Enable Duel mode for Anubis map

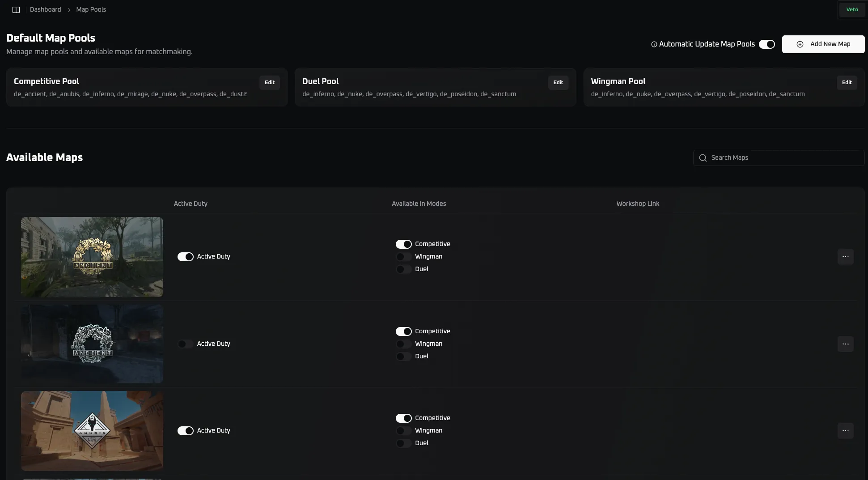pyautogui.click(x=403, y=443)
